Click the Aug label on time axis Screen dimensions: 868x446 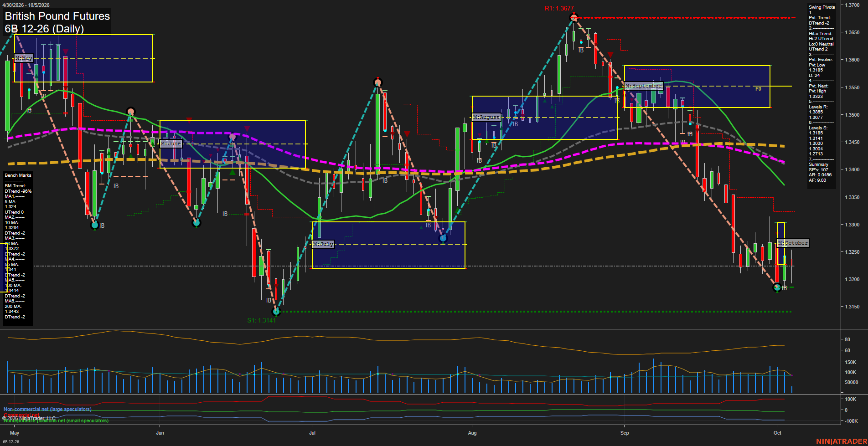coord(472,433)
